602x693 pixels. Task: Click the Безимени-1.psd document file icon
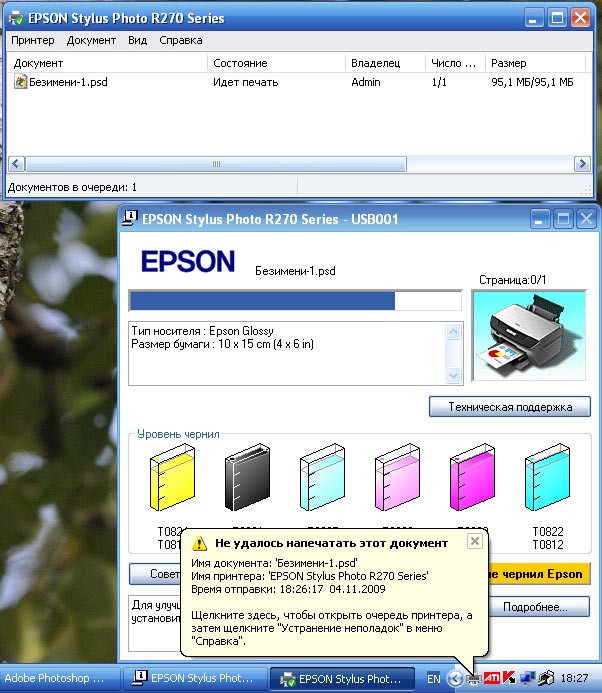point(20,82)
